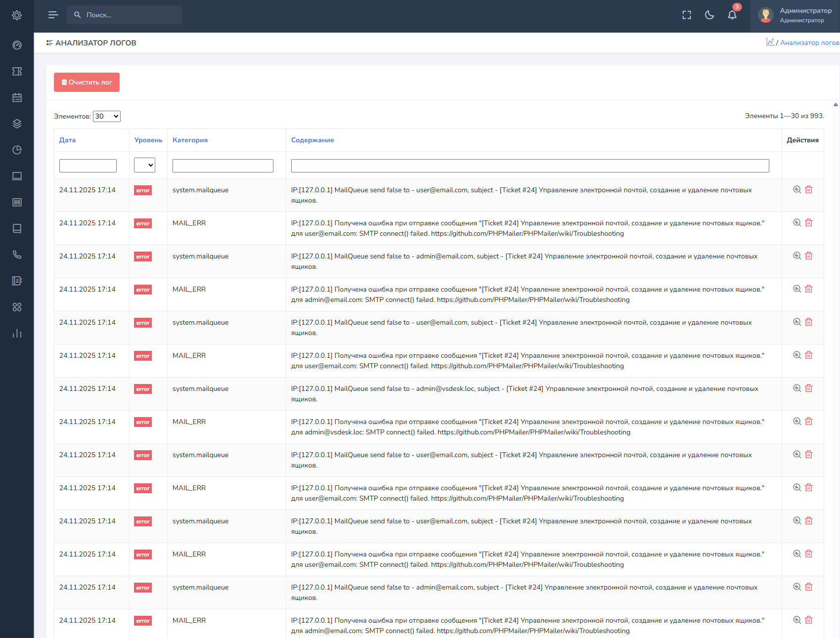Open the dashboard speedometer icon in sidebar
Viewport: 840px width, 638px height.
(x=17, y=45)
